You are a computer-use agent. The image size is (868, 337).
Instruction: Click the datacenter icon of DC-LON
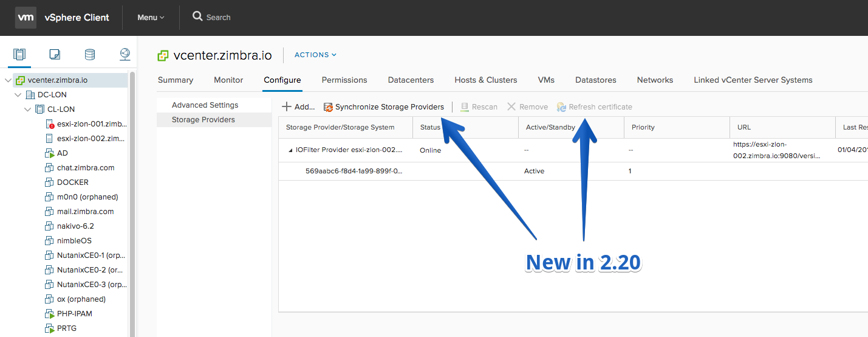point(30,95)
